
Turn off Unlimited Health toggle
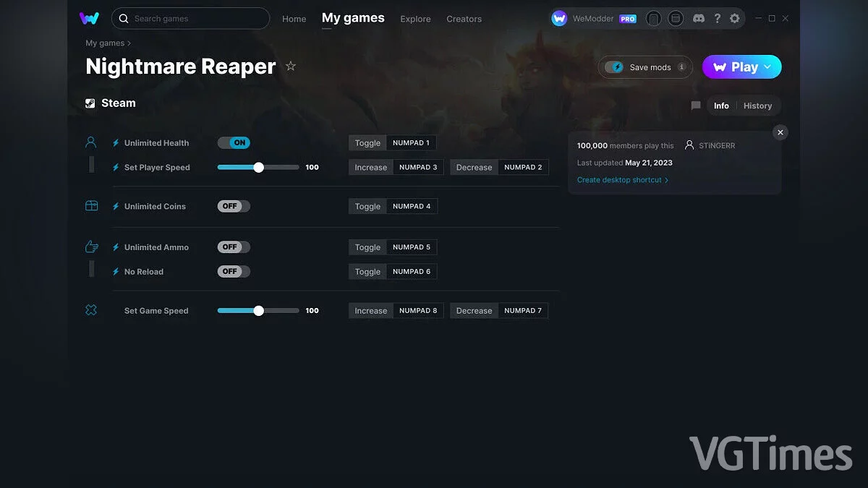click(x=234, y=142)
